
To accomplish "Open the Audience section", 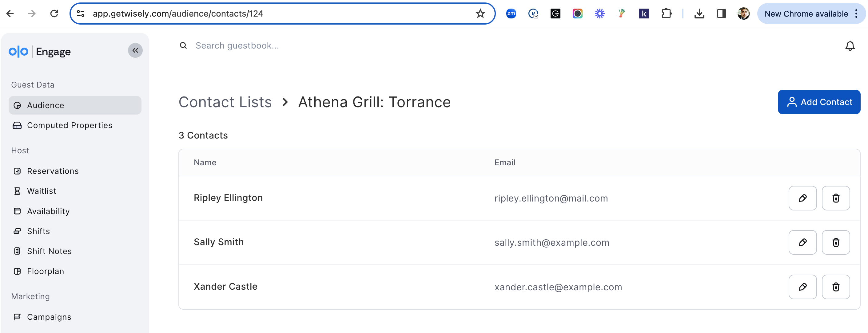I will click(75, 105).
